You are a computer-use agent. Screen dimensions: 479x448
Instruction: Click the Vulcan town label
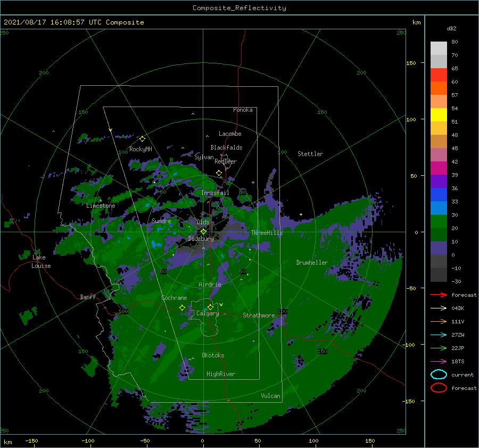click(x=271, y=396)
